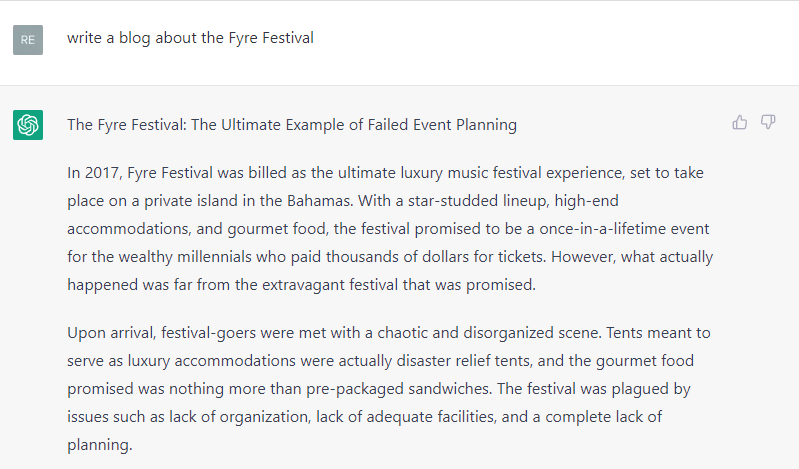The height and width of the screenshot is (469, 799).
Task: Click the phrase once-in-a-lifetime event
Action: click(x=624, y=229)
